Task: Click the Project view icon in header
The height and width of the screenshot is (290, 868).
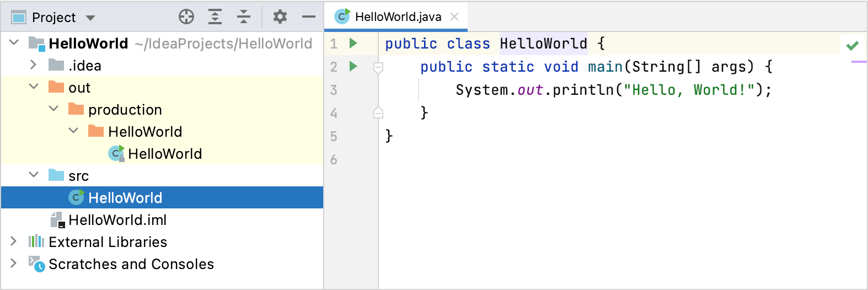Action: pyautogui.click(x=19, y=18)
